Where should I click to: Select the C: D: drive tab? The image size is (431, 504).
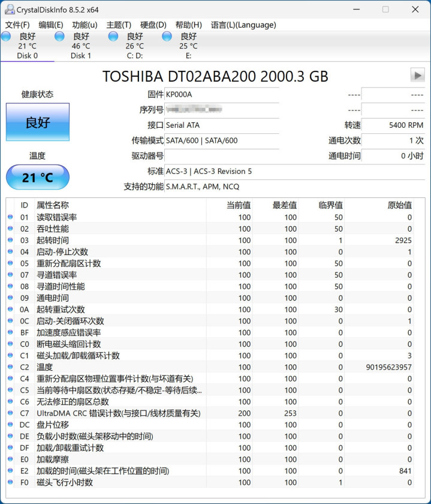point(134,46)
